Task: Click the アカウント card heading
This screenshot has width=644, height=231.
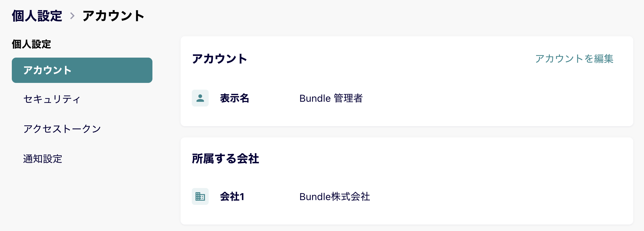Action: [x=219, y=59]
